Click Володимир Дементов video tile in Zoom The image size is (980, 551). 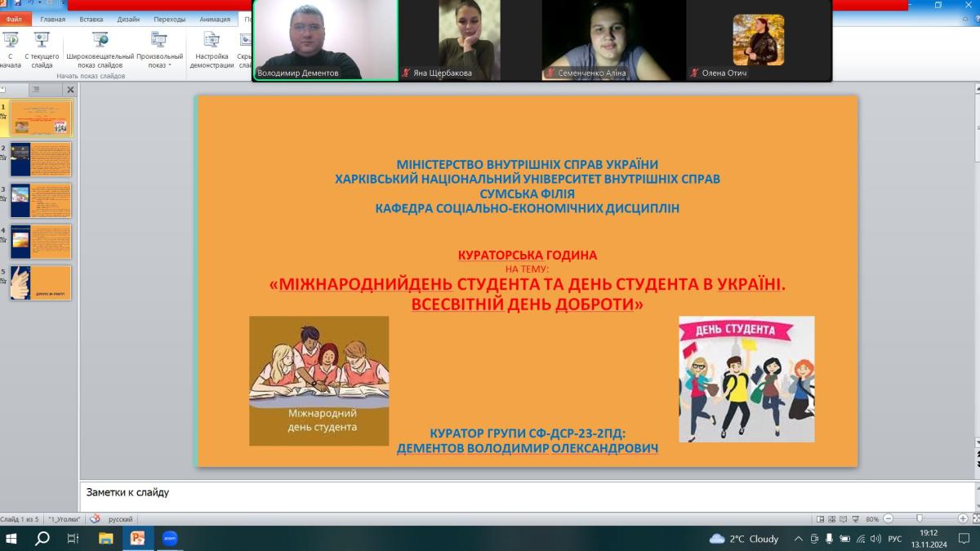pyautogui.click(x=326, y=40)
